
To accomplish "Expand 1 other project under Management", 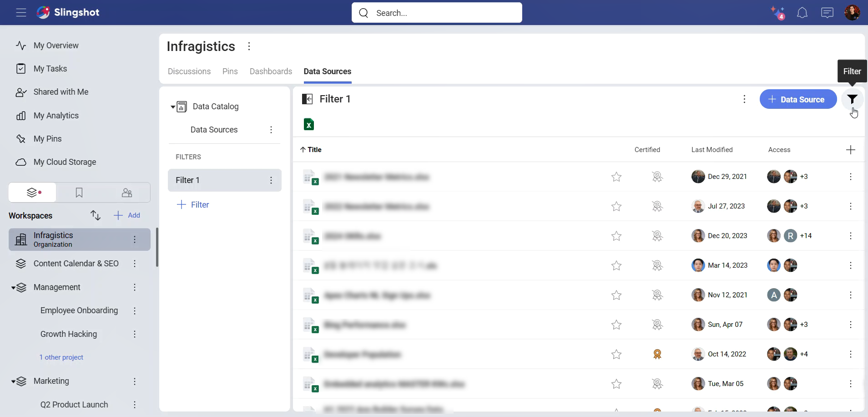I will tap(61, 357).
